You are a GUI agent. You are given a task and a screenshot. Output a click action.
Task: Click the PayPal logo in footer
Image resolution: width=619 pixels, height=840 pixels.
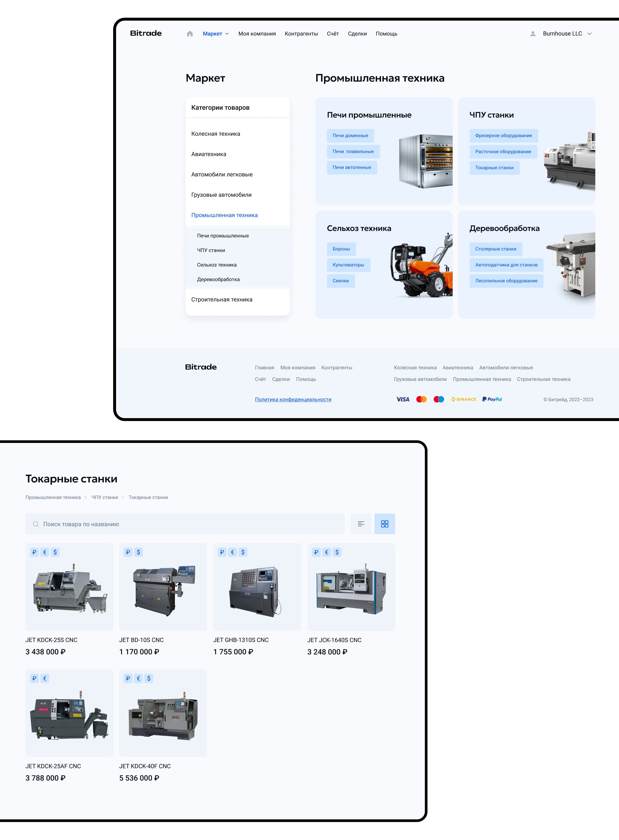[492, 399]
